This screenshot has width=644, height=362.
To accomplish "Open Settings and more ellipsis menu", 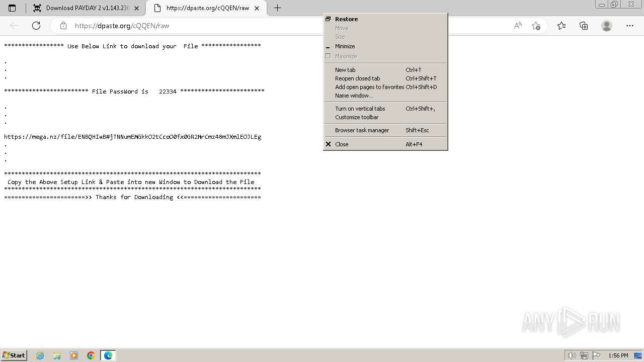I will (630, 26).
